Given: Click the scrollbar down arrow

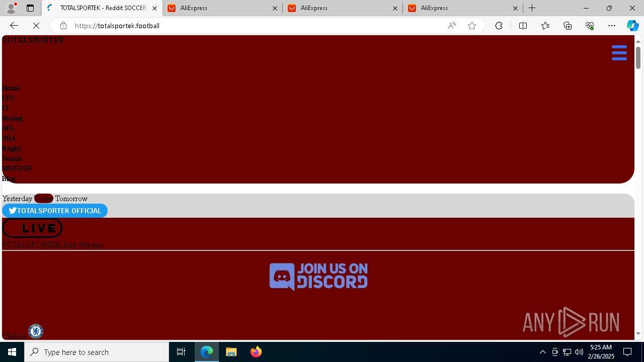Looking at the screenshot, I should [x=638, y=334].
